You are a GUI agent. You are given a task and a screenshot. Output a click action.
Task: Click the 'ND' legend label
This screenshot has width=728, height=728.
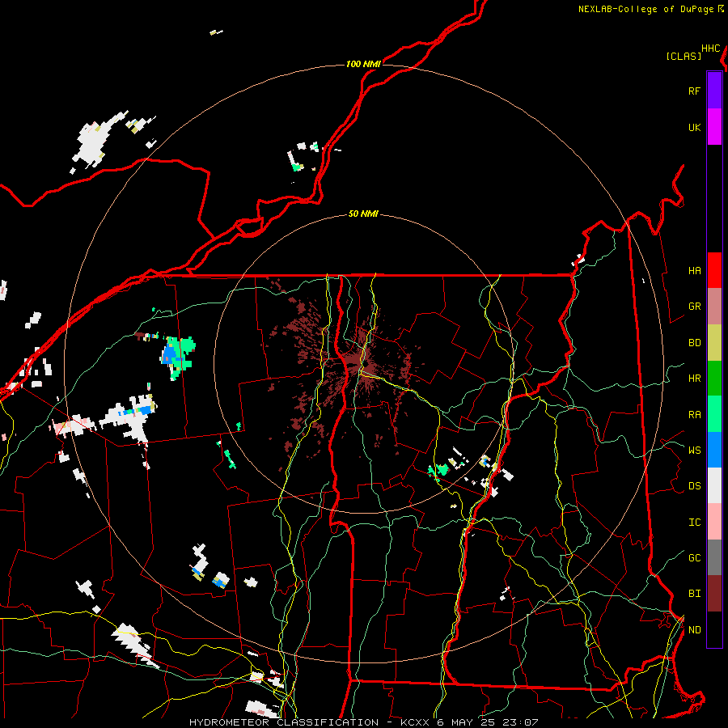click(694, 630)
